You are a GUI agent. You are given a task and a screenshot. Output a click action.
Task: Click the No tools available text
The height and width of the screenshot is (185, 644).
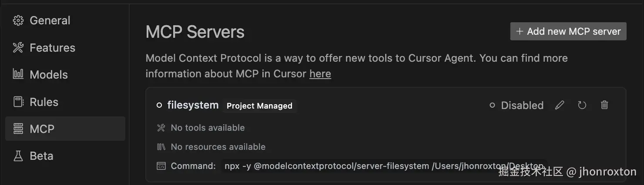(x=208, y=128)
